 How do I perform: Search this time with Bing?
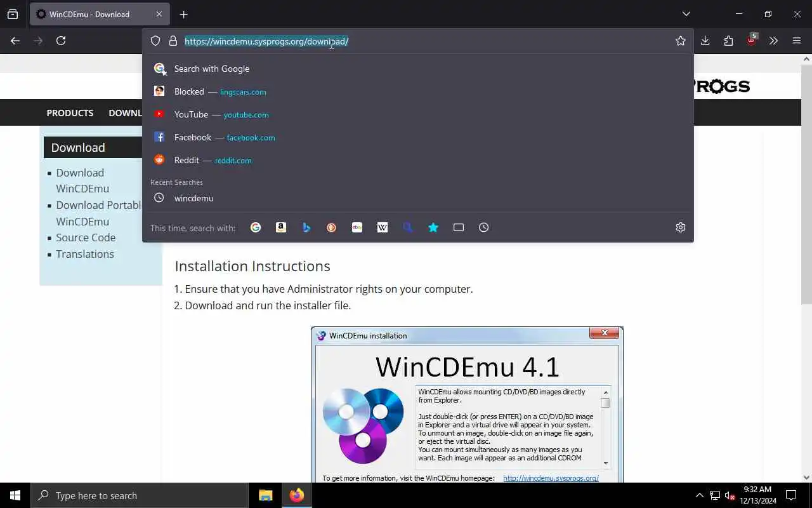(x=306, y=227)
